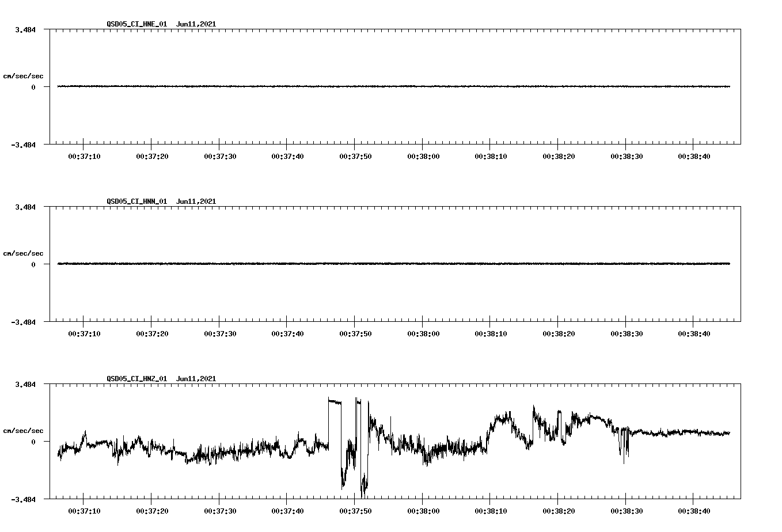Click the cm/sec/sec unit label of HNZ plot
Viewport: 782px width, 532px height.
[x=23, y=431]
